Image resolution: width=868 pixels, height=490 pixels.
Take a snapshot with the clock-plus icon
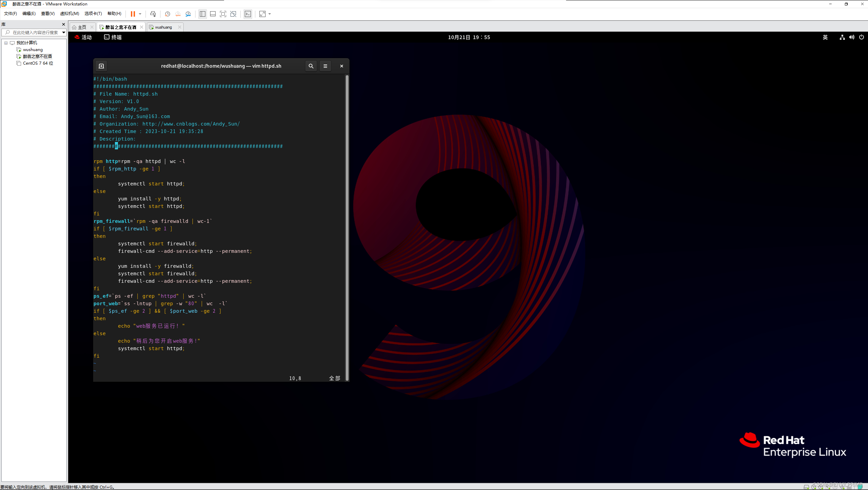[x=167, y=14]
